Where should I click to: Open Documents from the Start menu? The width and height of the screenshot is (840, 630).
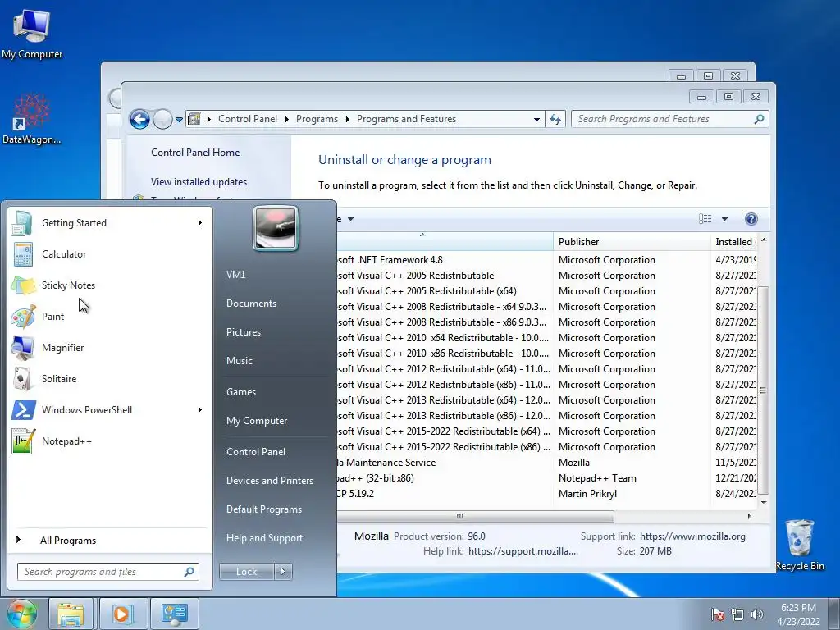point(251,304)
